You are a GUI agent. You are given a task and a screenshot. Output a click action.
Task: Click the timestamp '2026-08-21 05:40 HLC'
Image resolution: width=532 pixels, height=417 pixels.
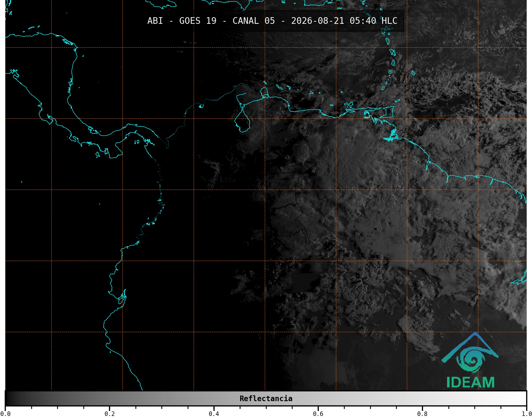point(344,21)
